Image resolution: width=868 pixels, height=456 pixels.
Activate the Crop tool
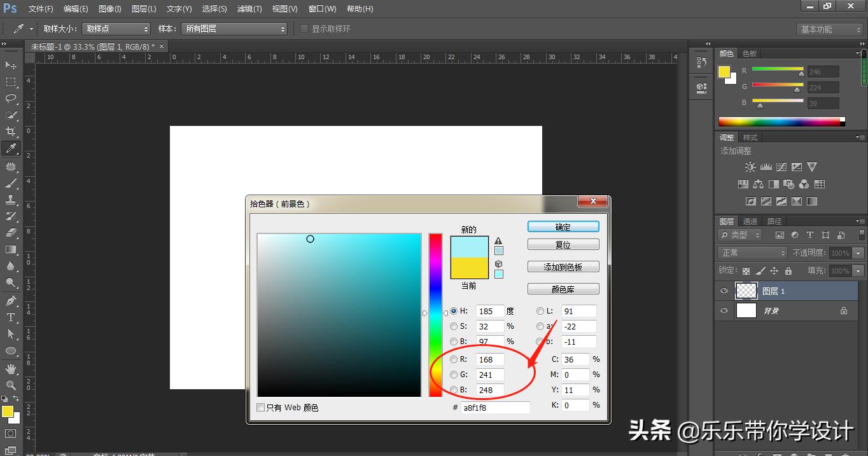[11, 132]
